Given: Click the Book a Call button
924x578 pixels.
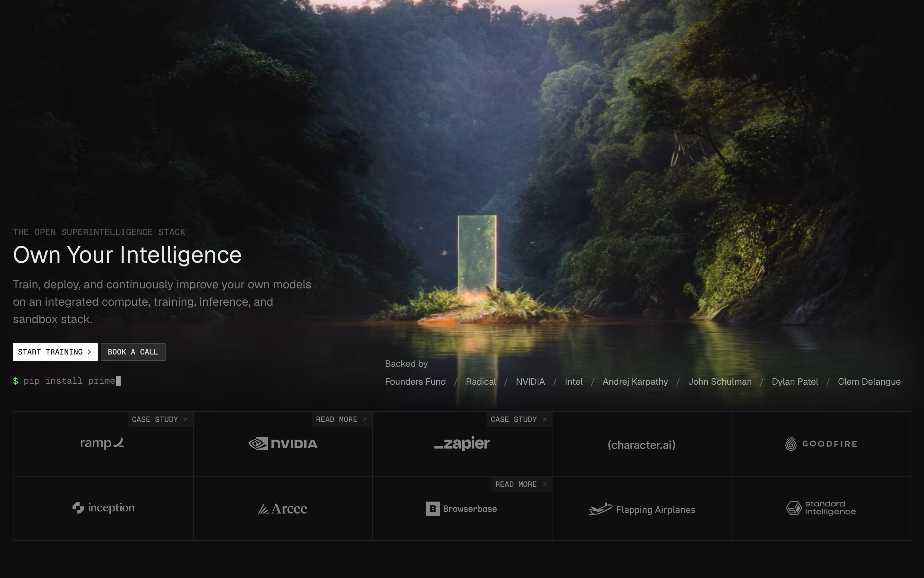Looking at the screenshot, I should click(133, 352).
